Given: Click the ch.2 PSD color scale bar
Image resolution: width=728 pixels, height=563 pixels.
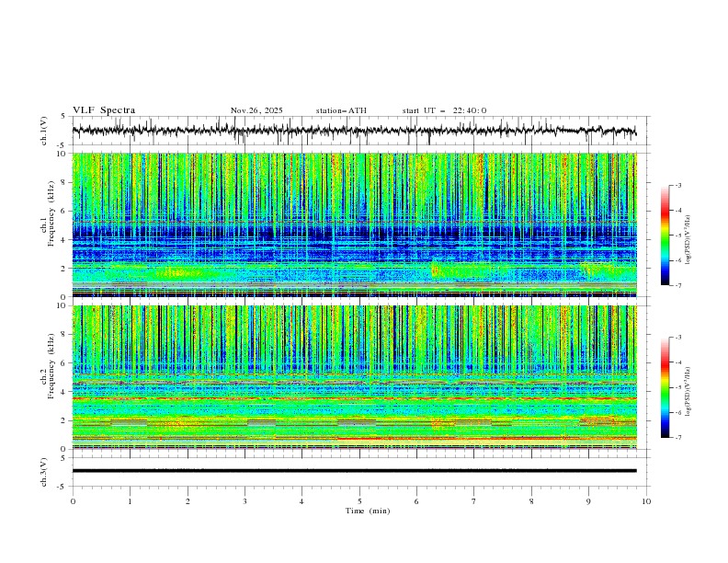Looking at the screenshot, I should (665, 387).
